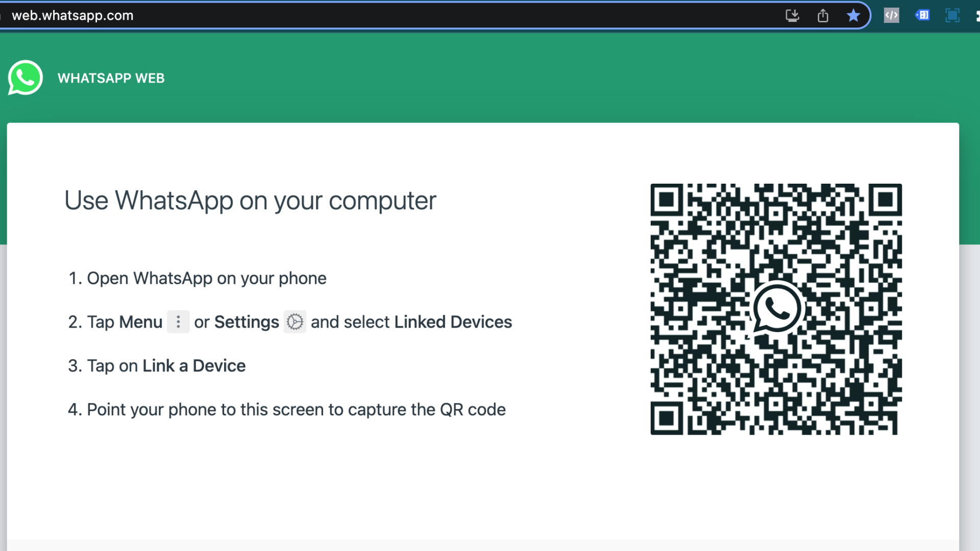Toggle the blue bookmark star
Viewport: 980px width, 551px height.
pyautogui.click(x=853, y=16)
